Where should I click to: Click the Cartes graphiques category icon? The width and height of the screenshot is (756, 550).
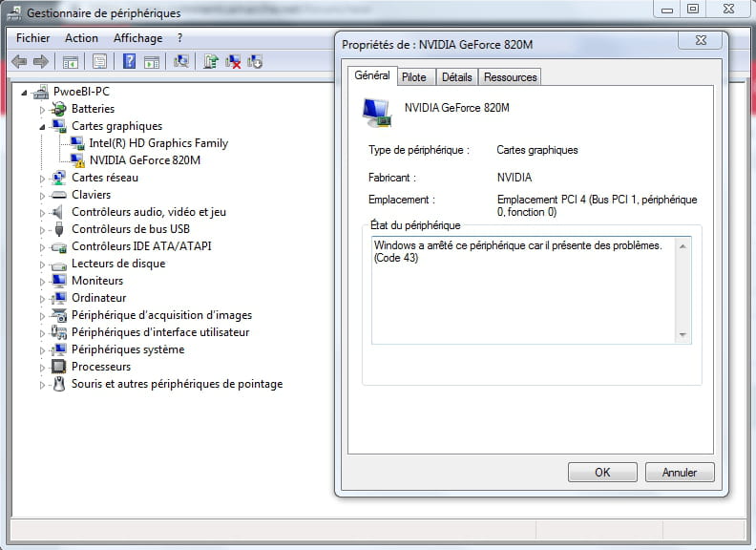tap(59, 126)
